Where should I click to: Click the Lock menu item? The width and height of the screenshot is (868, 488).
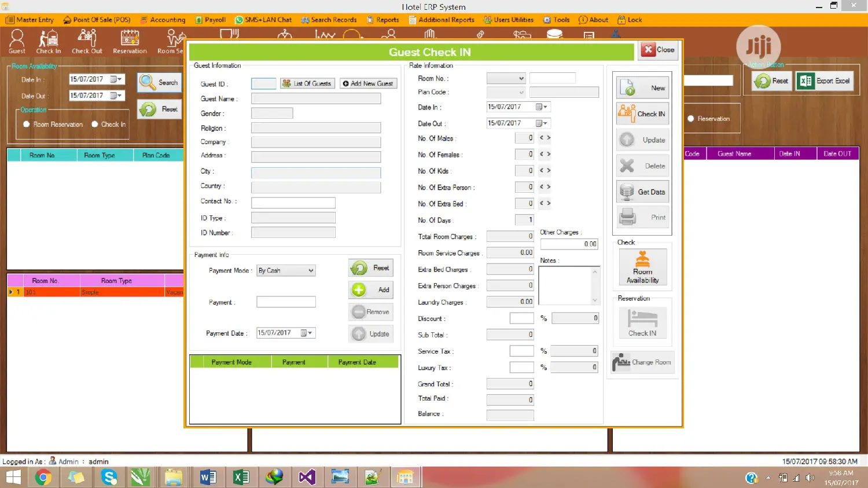click(630, 20)
